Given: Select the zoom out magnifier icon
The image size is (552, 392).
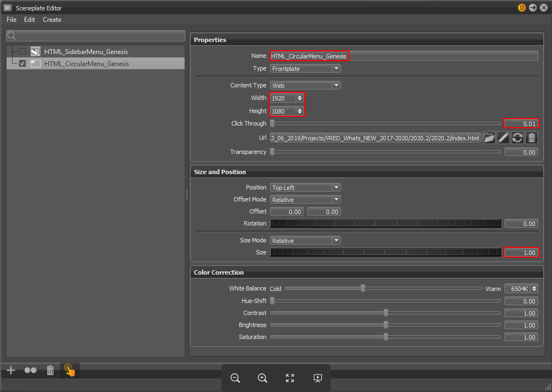Looking at the screenshot, I should point(235,378).
